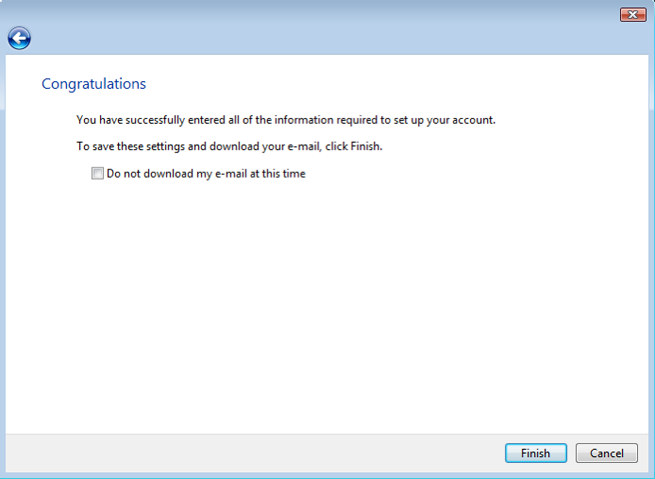Click the blank white area below the checkbox
Image resolution: width=655 pixels, height=479 pixels.
tap(330, 300)
